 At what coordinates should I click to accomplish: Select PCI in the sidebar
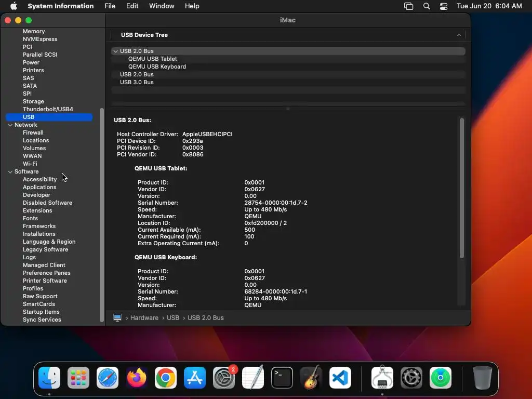[x=28, y=47]
